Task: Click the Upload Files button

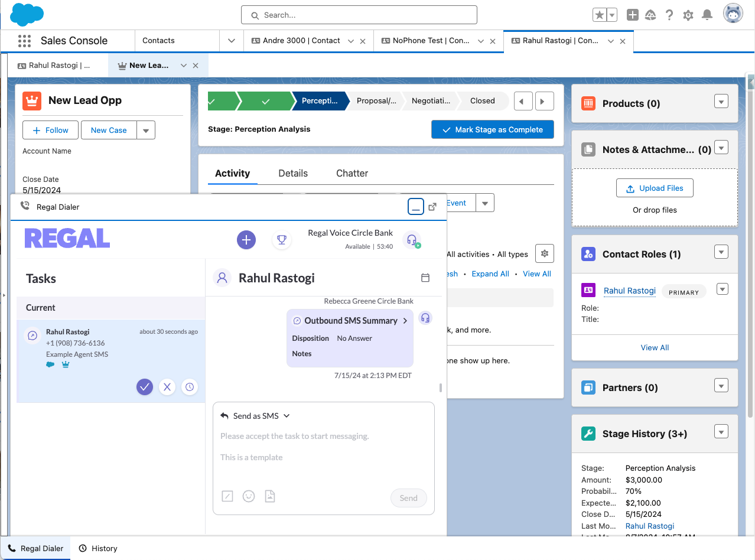Action: pyautogui.click(x=655, y=188)
